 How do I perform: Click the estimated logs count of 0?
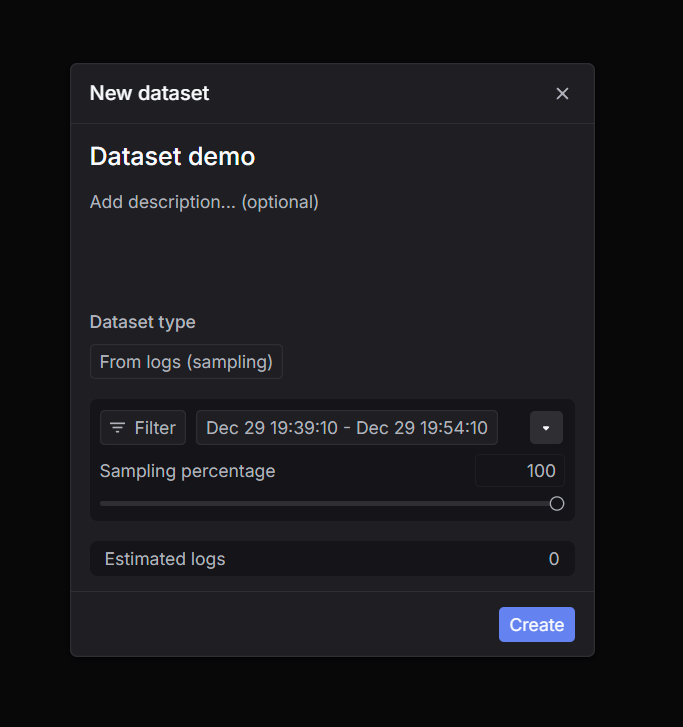pyautogui.click(x=554, y=559)
